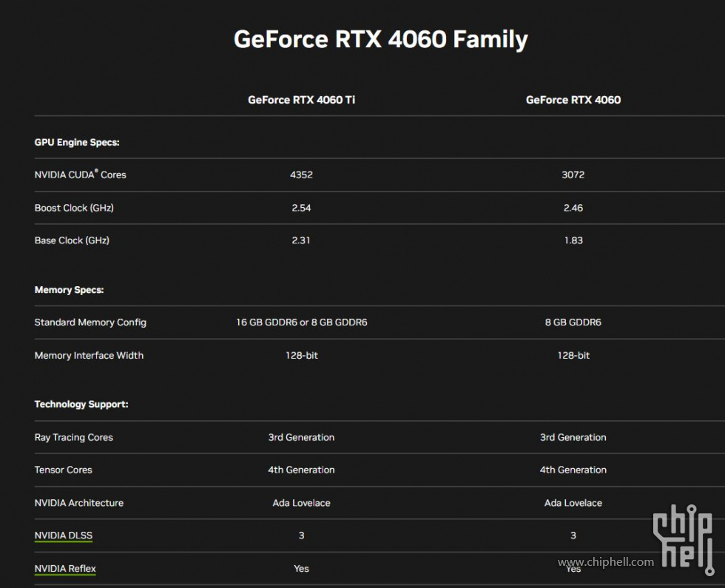Click the RTX 4060 4th Generation cell
Image resolution: width=725 pixels, height=588 pixels.
click(573, 470)
